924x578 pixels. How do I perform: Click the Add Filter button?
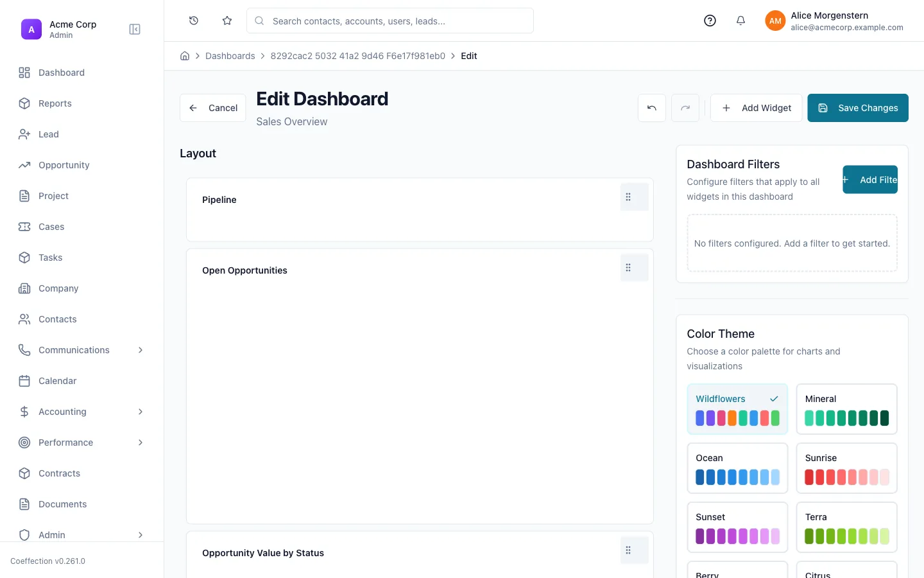click(870, 180)
